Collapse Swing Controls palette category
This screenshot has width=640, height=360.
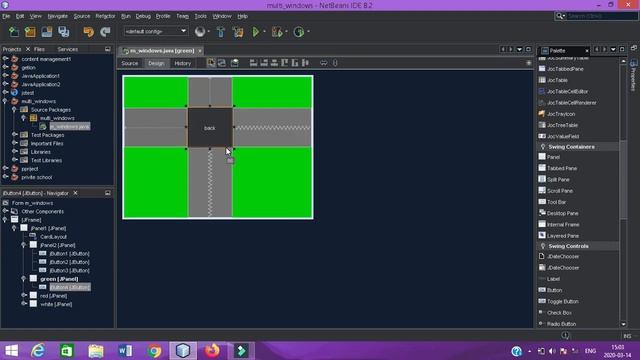click(543, 246)
